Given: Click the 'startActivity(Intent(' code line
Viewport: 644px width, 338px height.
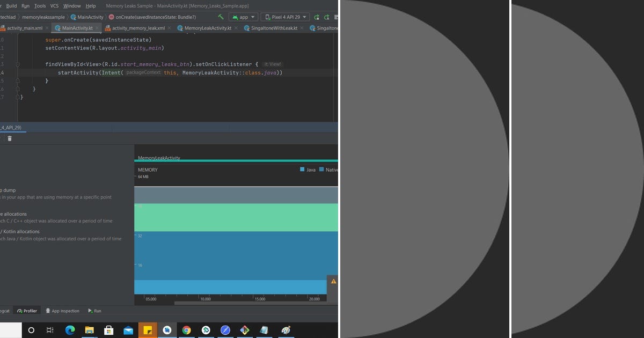Looking at the screenshot, I should [170, 72].
